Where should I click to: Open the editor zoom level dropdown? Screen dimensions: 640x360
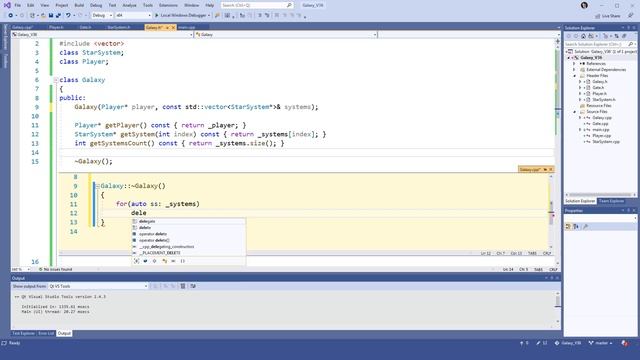21,269
